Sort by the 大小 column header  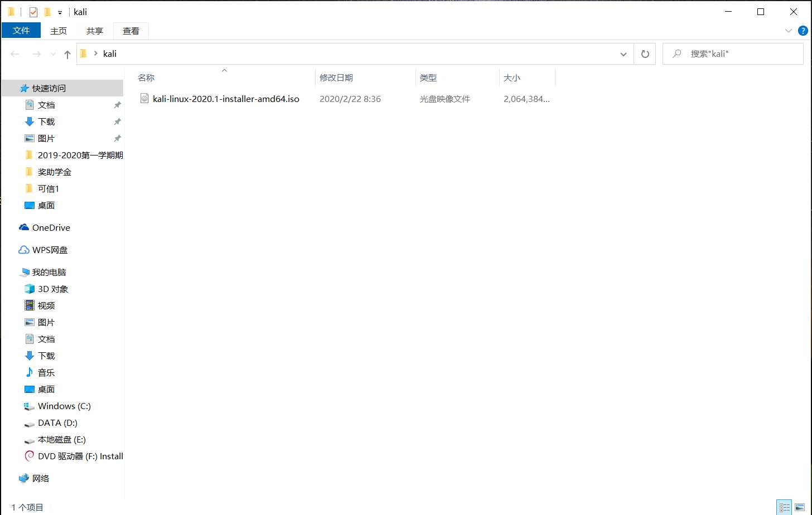527,77
